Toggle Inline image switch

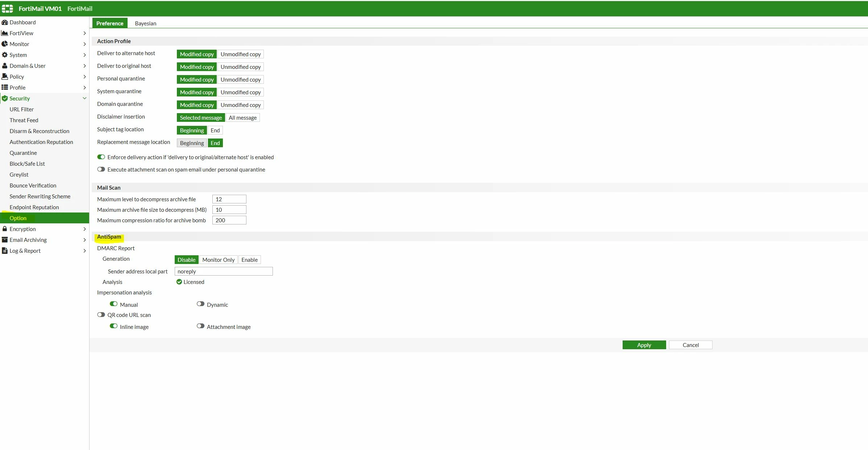(114, 326)
